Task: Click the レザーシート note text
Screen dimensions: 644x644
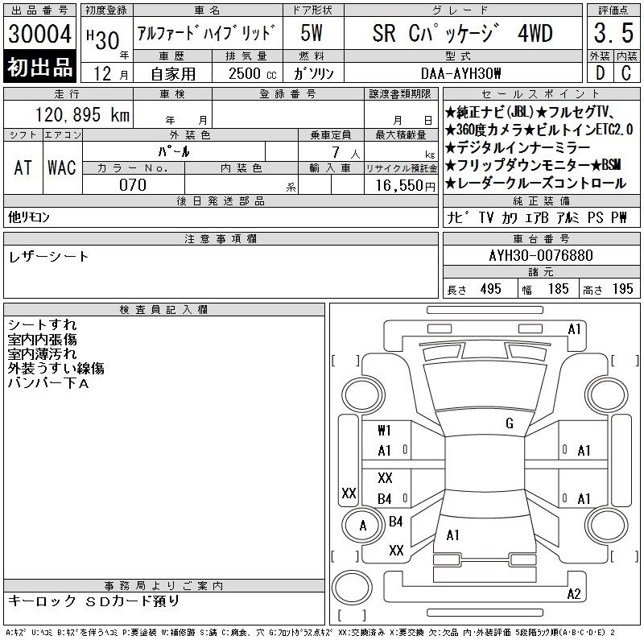Action: (x=49, y=256)
